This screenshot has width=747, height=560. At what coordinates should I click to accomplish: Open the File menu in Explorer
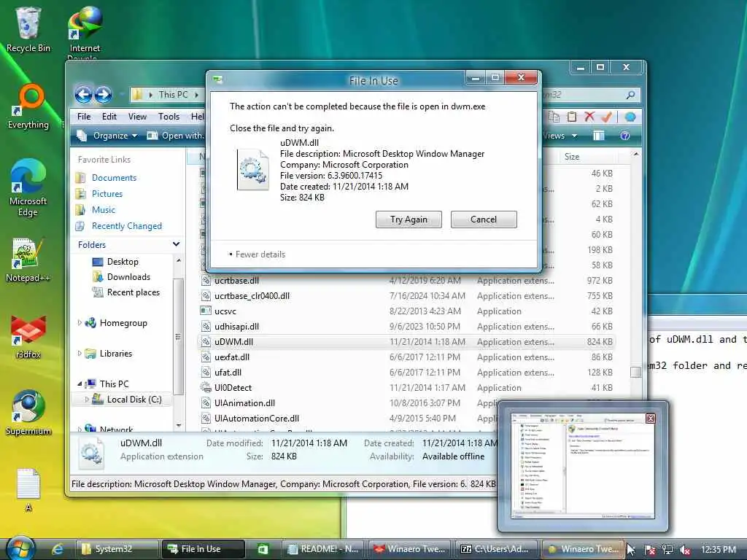point(84,116)
